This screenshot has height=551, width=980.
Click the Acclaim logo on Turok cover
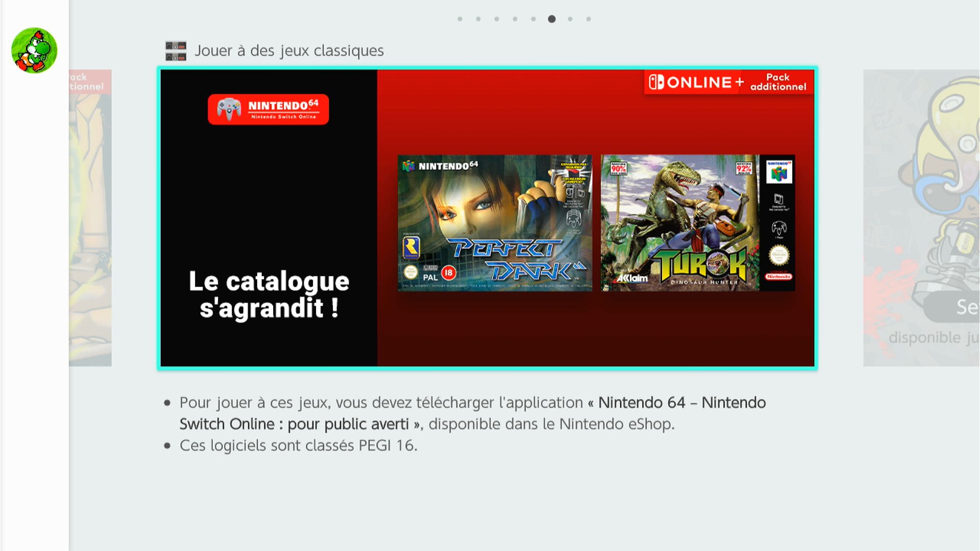[632, 278]
